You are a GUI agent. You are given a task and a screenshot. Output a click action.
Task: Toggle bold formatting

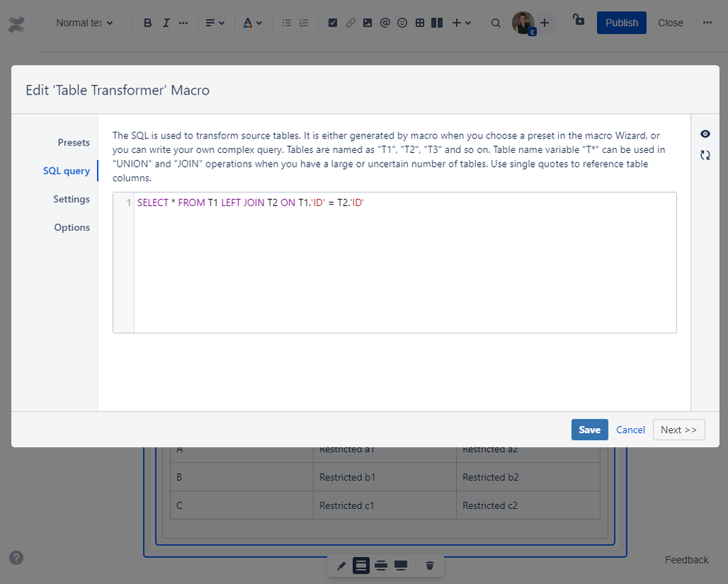click(x=148, y=23)
